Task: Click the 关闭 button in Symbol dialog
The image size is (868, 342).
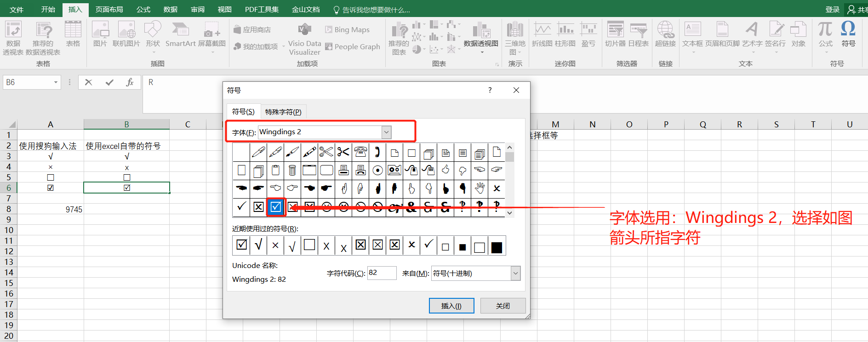Action: [503, 306]
